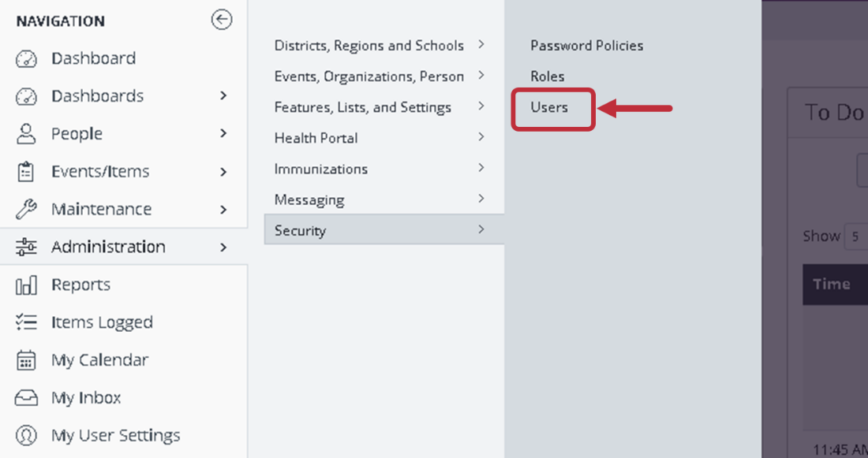This screenshot has height=458, width=868.
Task: Expand the Immunizations submenu chevron
Action: click(481, 168)
